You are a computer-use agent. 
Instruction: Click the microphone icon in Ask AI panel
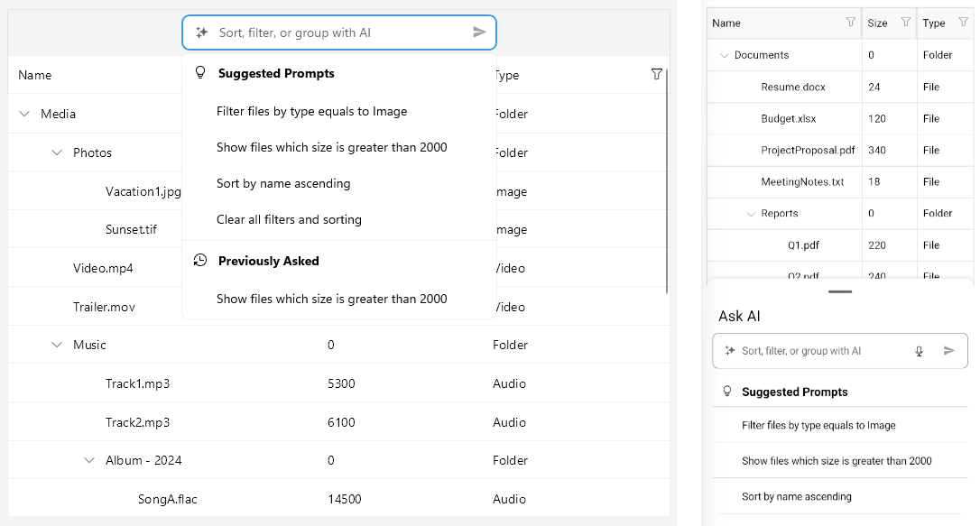point(919,351)
